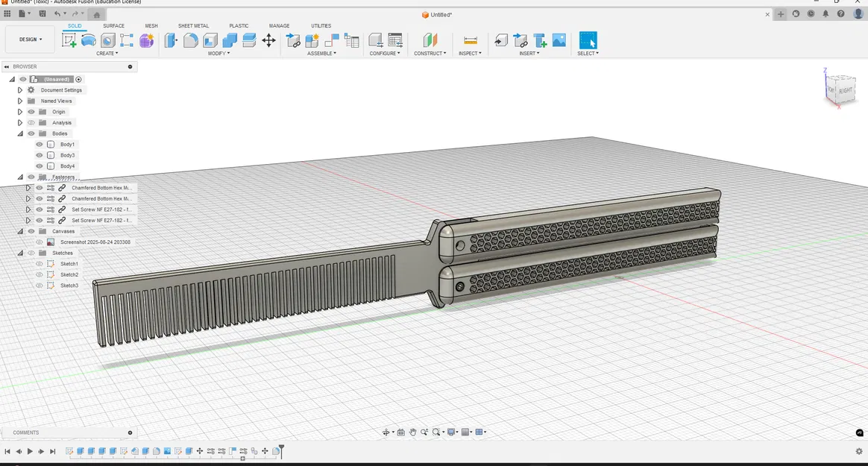Select the Revolve tool
The height and width of the screenshot is (466, 868).
(x=89, y=40)
